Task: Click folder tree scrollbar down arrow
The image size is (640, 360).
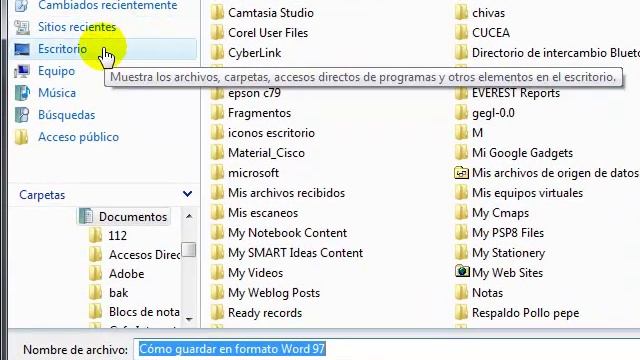Action: (189, 319)
